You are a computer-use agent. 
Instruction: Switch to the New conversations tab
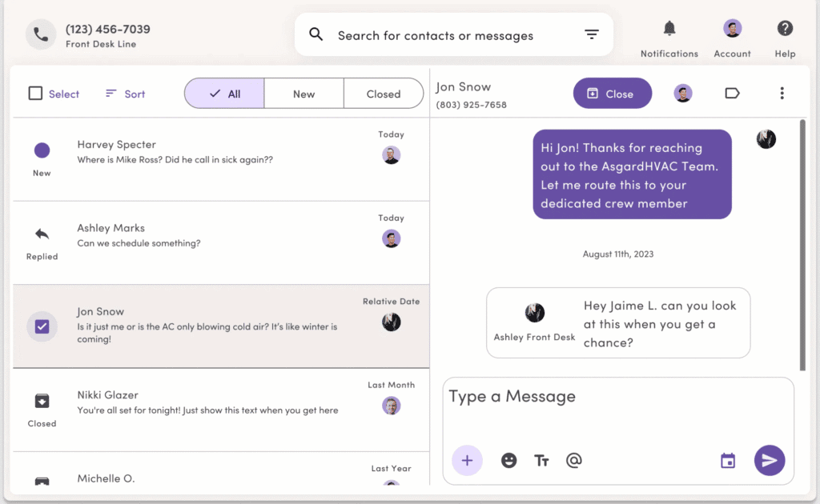point(303,94)
